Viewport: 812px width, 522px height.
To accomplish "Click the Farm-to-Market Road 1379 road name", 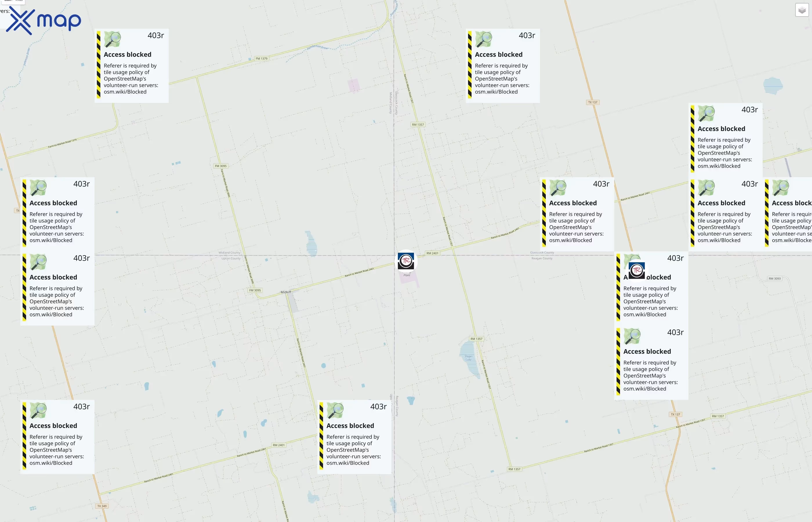I will pos(62,143).
